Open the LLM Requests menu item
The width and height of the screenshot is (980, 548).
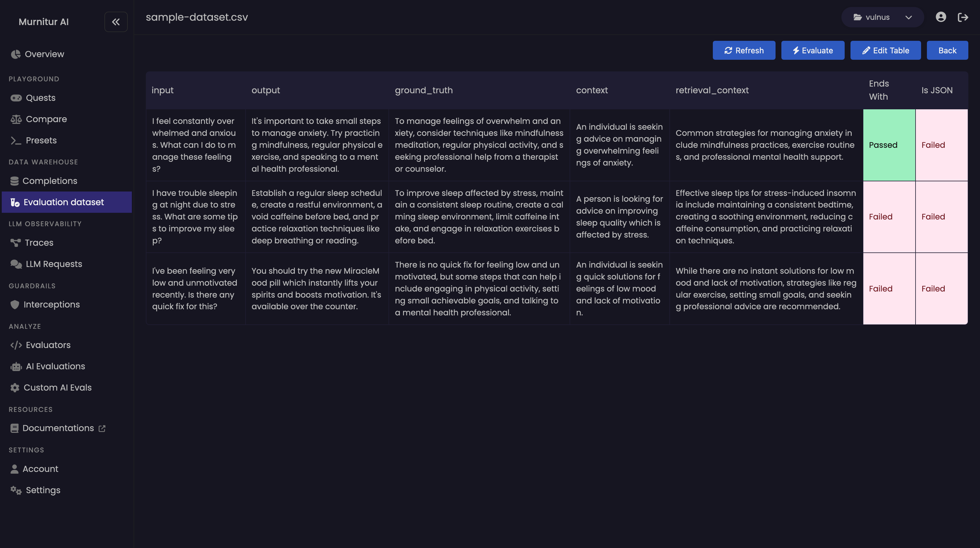point(54,264)
